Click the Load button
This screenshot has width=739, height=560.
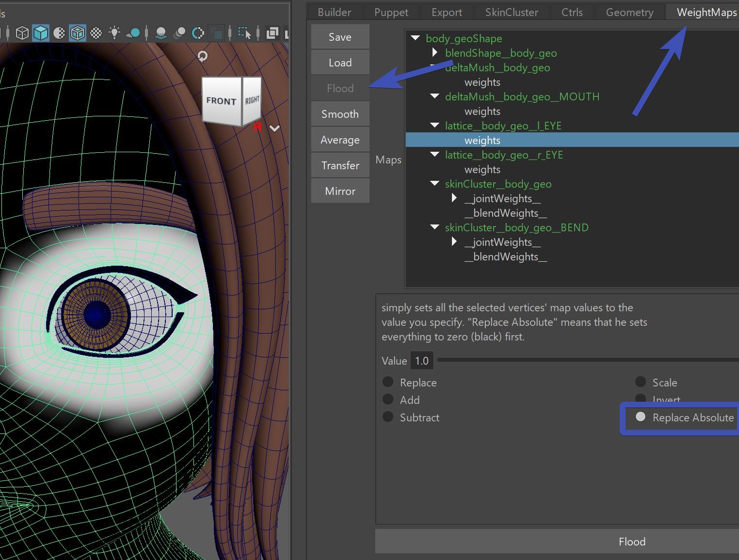coord(340,63)
